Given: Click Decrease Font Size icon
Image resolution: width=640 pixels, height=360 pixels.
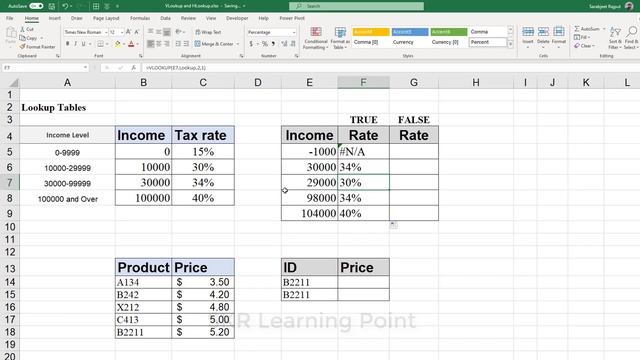Looking at the screenshot, I should click(137, 32).
